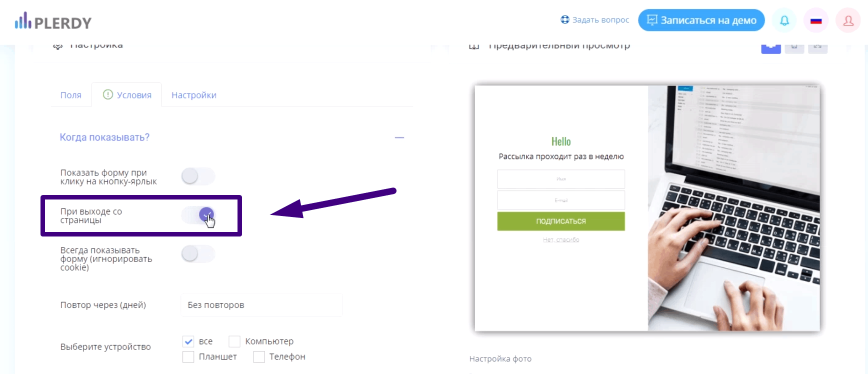Click the presentation icon in demo button

[x=652, y=20]
